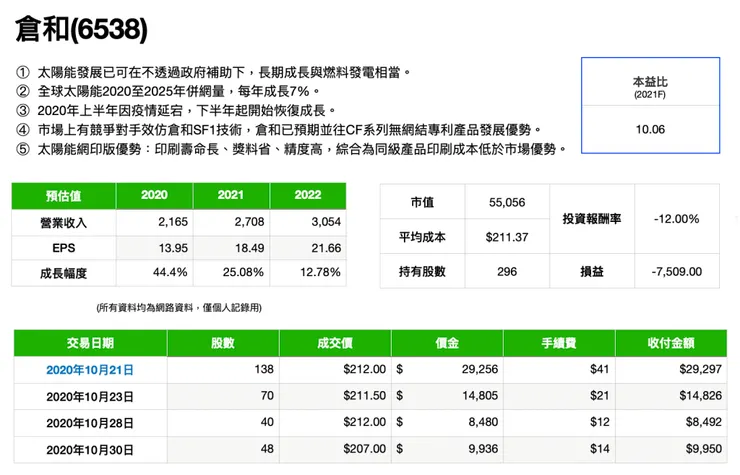The height and width of the screenshot is (475, 740).
Task: Select revenue value 3,054
Action: pos(326,221)
